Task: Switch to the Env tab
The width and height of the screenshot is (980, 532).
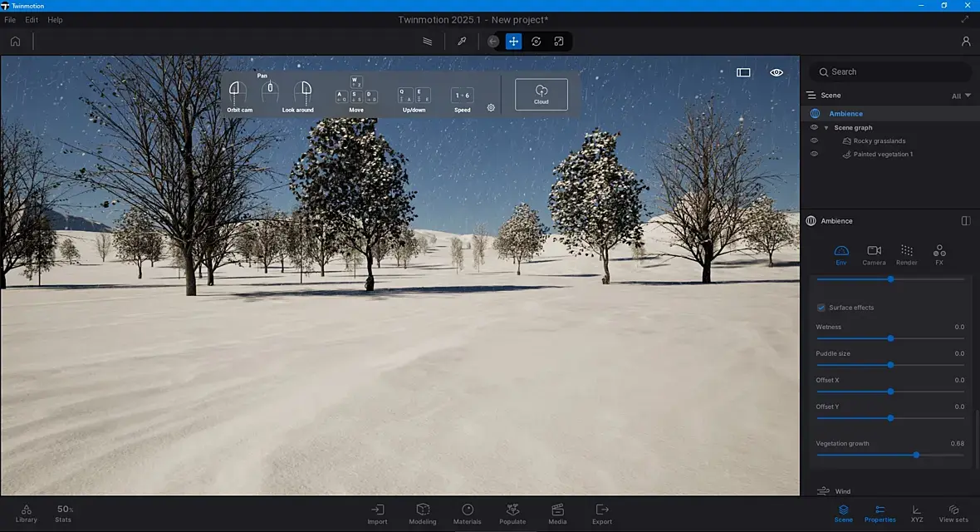Action: [841, 254]
